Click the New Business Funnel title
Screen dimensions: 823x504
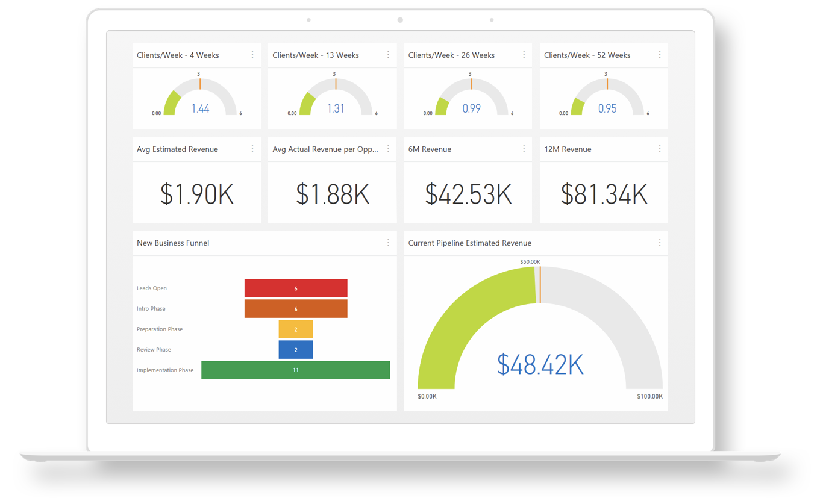173,243
